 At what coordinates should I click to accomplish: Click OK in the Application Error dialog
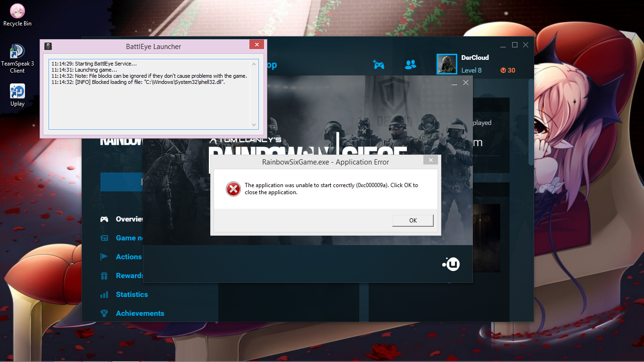[x=413, y=220]
